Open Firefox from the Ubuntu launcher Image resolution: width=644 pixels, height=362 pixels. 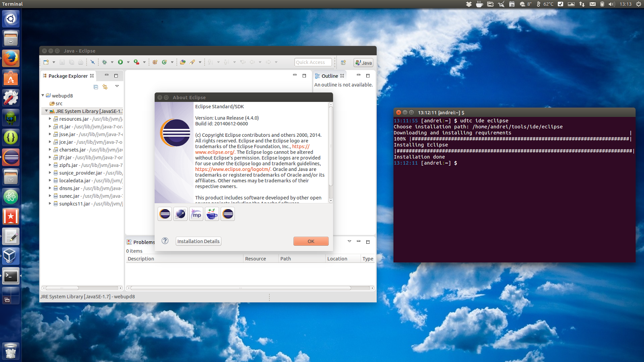[11, 58]
